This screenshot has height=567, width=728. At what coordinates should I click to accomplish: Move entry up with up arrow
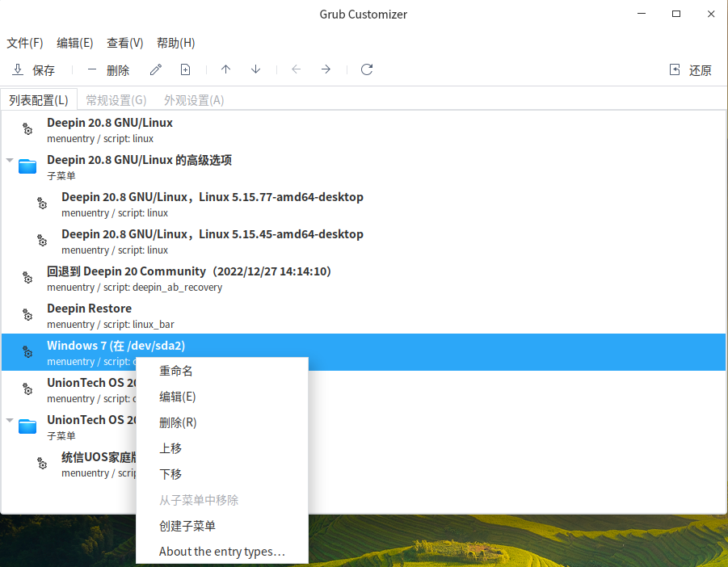(225, 69)
